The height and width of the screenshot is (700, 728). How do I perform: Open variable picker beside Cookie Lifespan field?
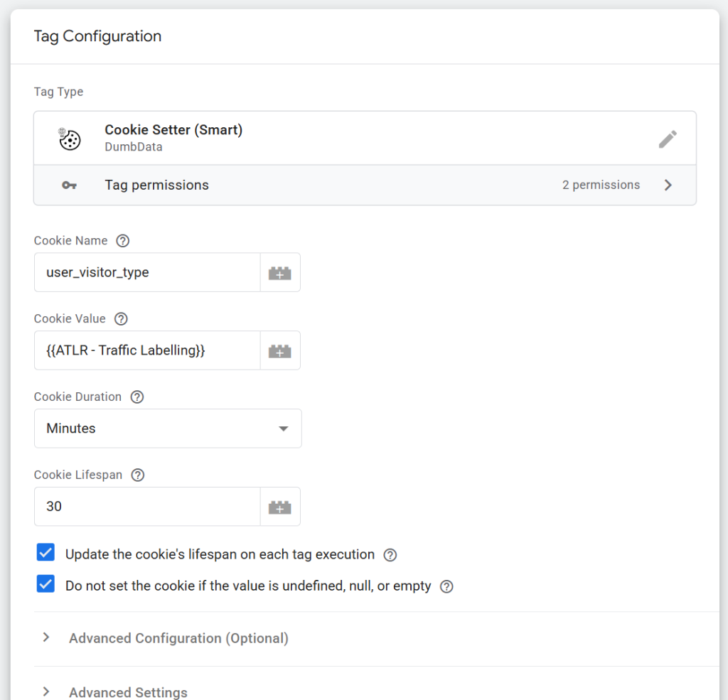point(280,507)
